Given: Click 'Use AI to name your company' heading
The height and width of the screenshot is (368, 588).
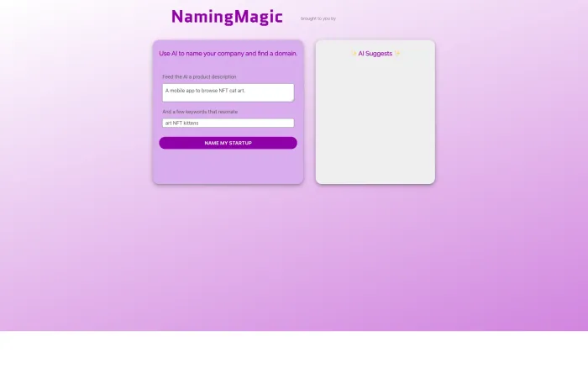Looking at the screenshot, I should (228, 53).
